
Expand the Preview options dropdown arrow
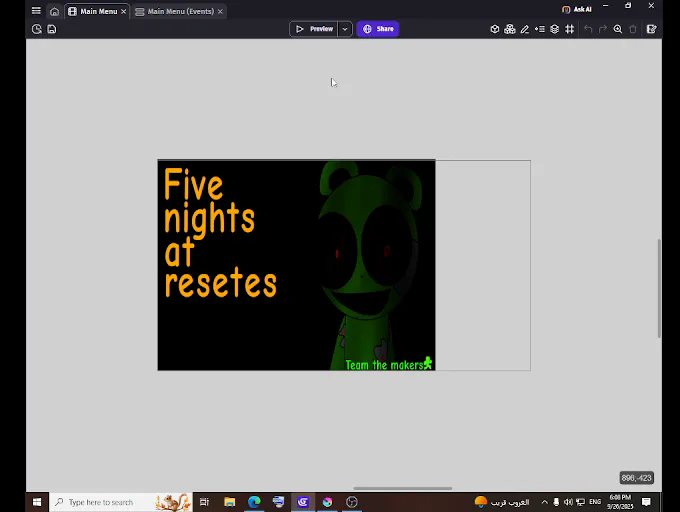(345, 29)
